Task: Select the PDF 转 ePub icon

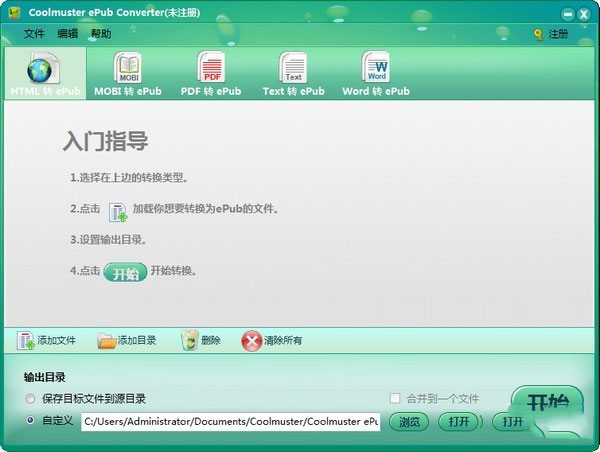Action: (x=211, y=67)
